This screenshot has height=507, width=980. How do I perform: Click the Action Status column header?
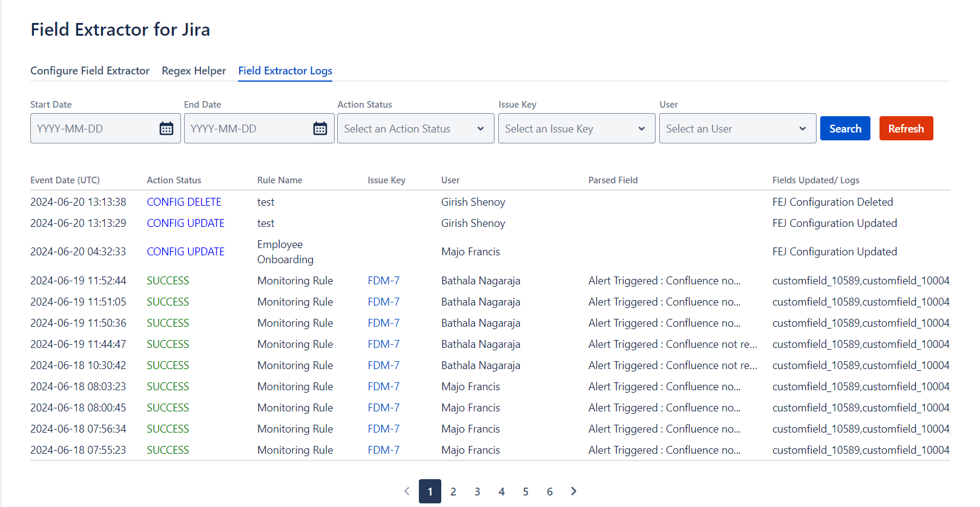174,180
